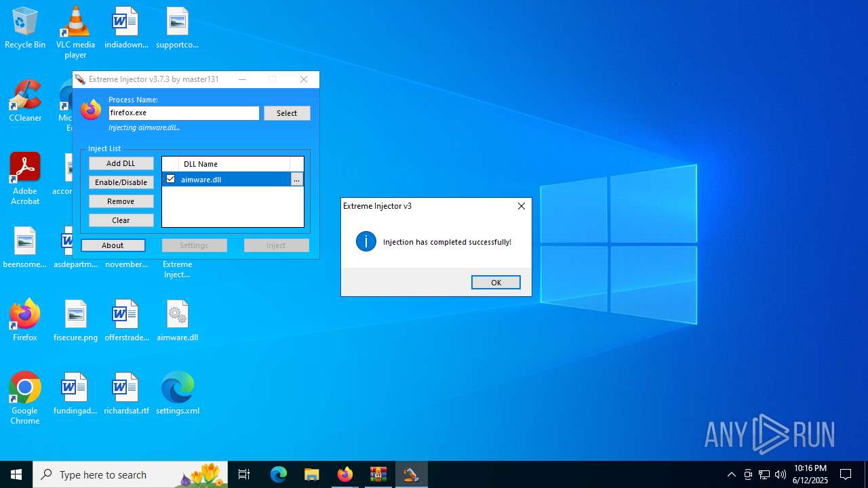Viewport: 868px width, 488px height.
Task: Toggle the aimware.dll checkbox
Action: 170,179
